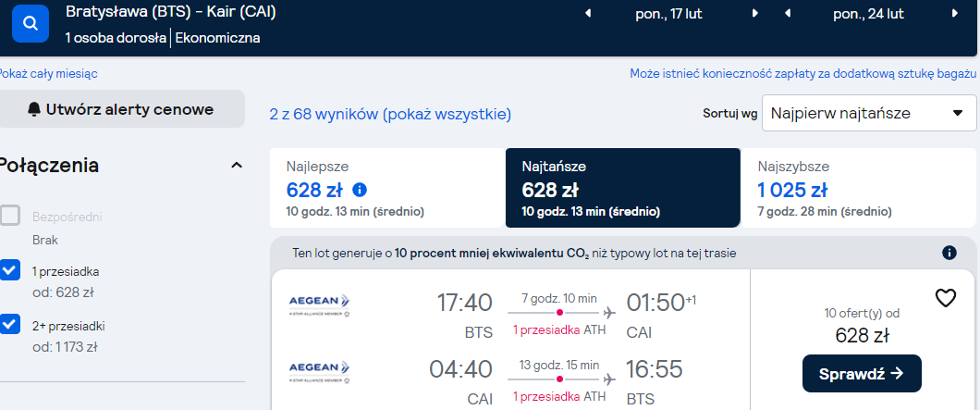Open the extra baggage payment notice link
This screenshot has height=410, width=980.
(x=803, y=74)
